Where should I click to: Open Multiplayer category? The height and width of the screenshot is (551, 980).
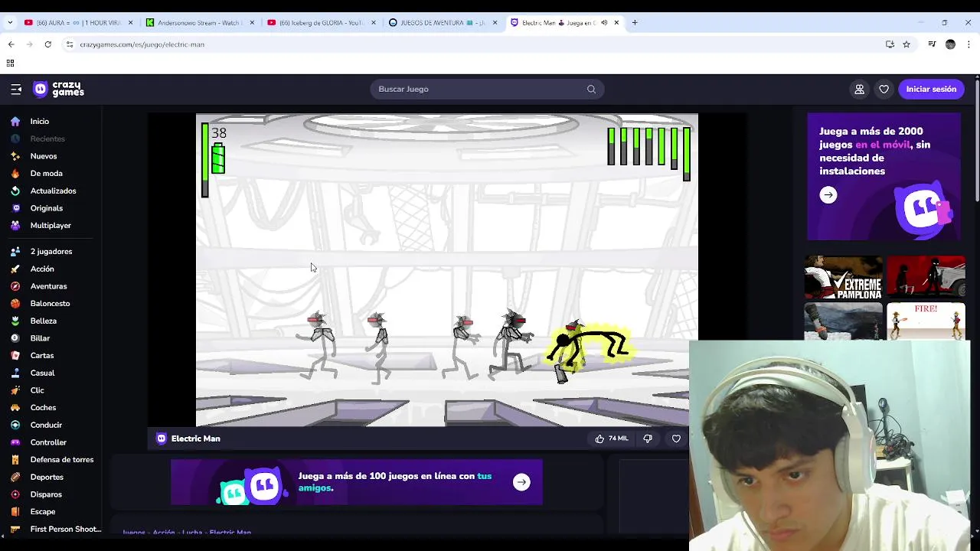[51, 226]
